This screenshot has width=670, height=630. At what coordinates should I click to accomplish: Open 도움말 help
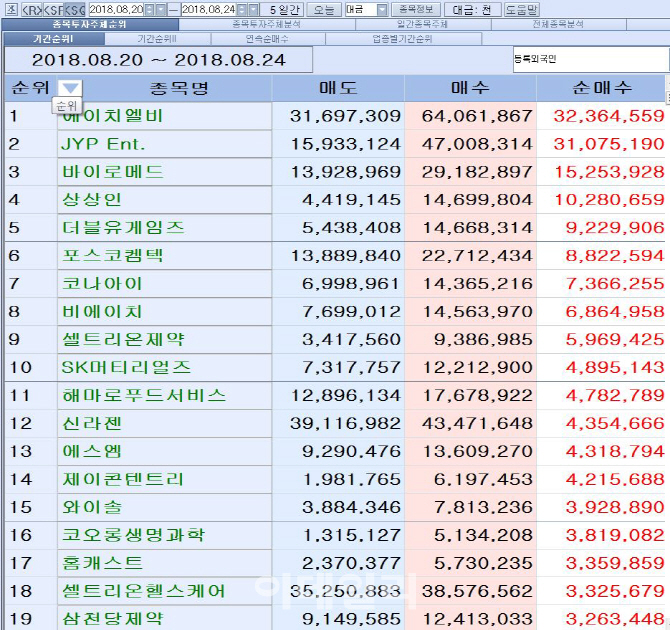pos(522,9)
